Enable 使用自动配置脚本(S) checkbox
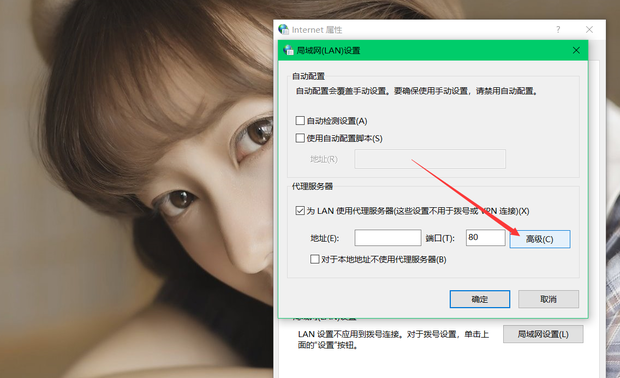 click(300, 138)
